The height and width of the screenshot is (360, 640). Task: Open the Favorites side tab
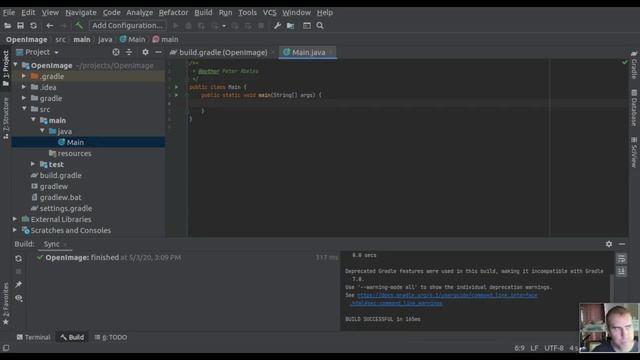pyautogui.click(x=6, y=303)
